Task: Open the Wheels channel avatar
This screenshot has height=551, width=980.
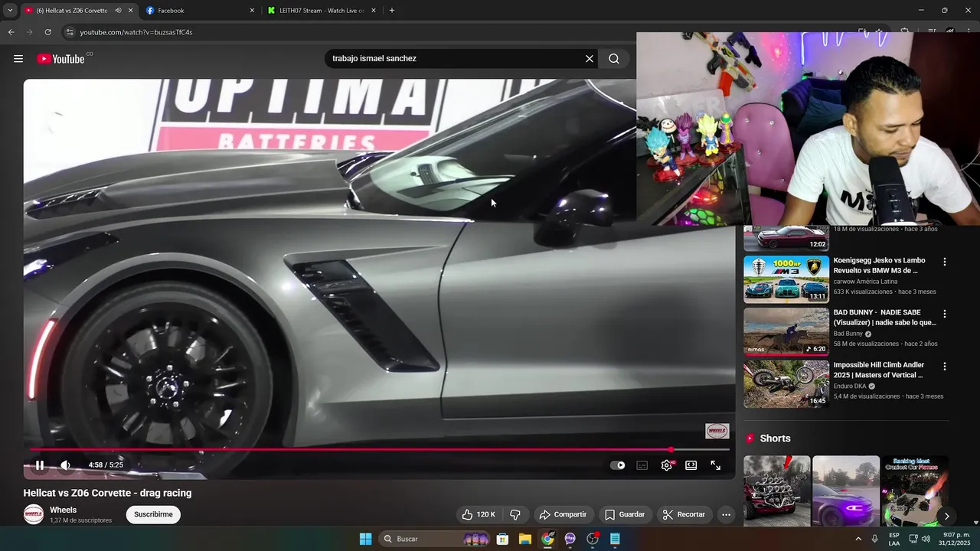Action: click(x=34, y=515)
